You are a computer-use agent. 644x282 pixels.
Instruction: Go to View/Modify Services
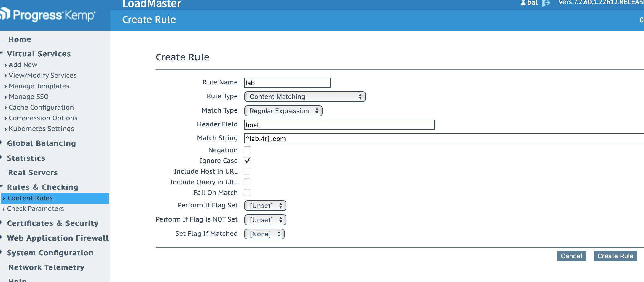pyautogui.click(x=42, y=75)
